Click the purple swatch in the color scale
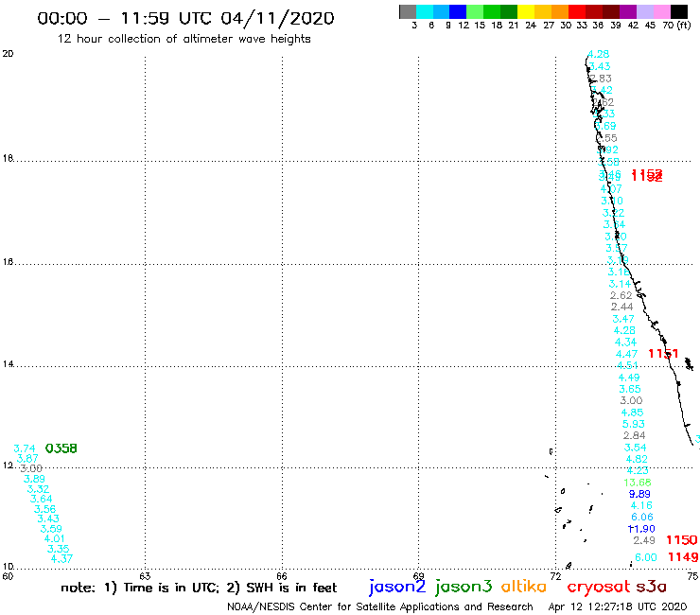Viewport: 700px width, 615px height. point(628,11)
